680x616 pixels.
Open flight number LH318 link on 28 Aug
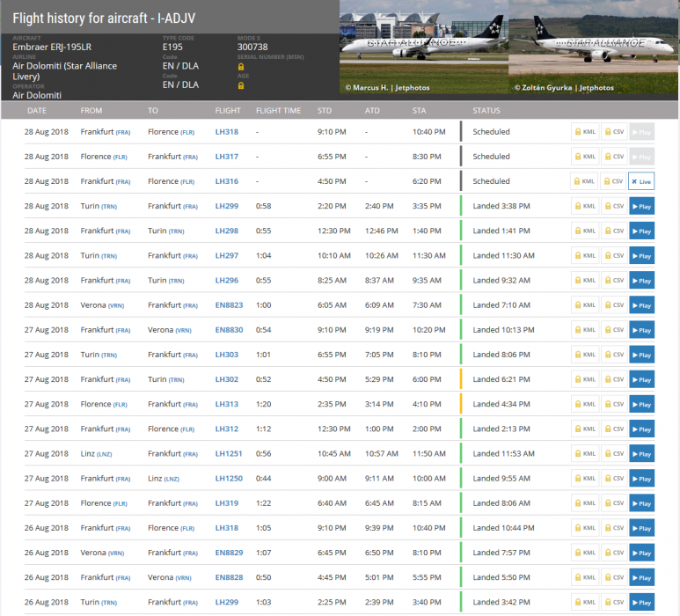coord(226,132)
